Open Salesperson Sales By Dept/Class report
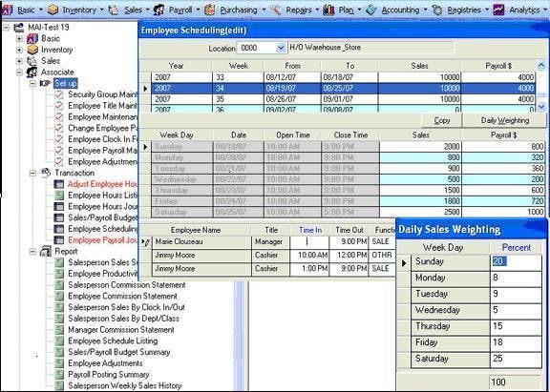 click(123, 319)
